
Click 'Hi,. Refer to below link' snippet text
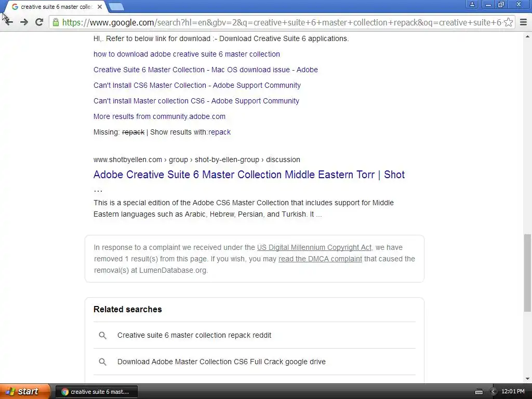(221, 38)
